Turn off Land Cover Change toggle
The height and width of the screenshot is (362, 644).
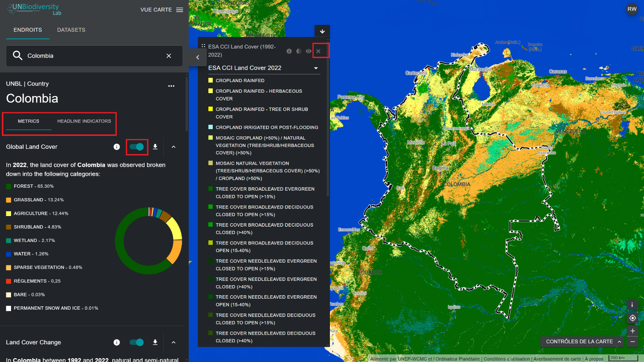tap(137, 342)
